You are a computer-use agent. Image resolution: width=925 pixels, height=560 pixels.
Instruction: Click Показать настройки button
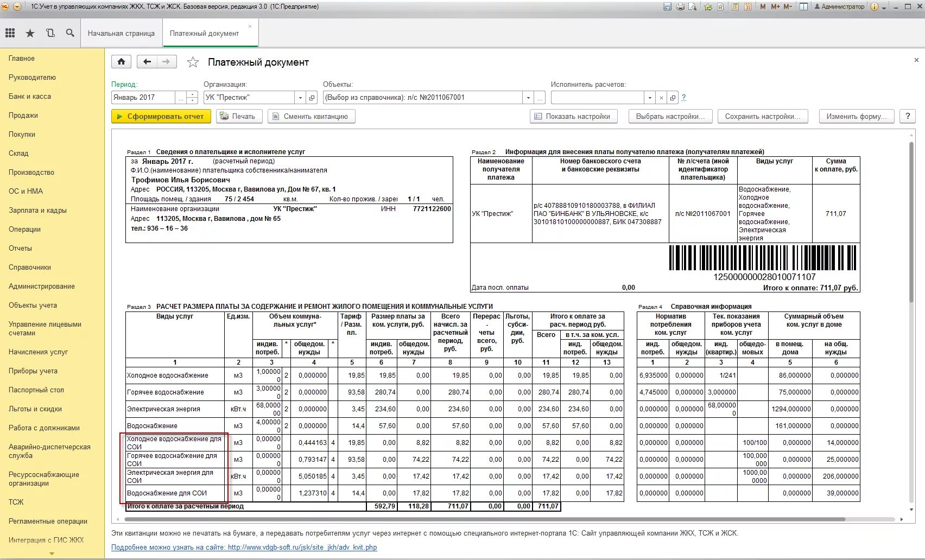(x=574, y=116)
